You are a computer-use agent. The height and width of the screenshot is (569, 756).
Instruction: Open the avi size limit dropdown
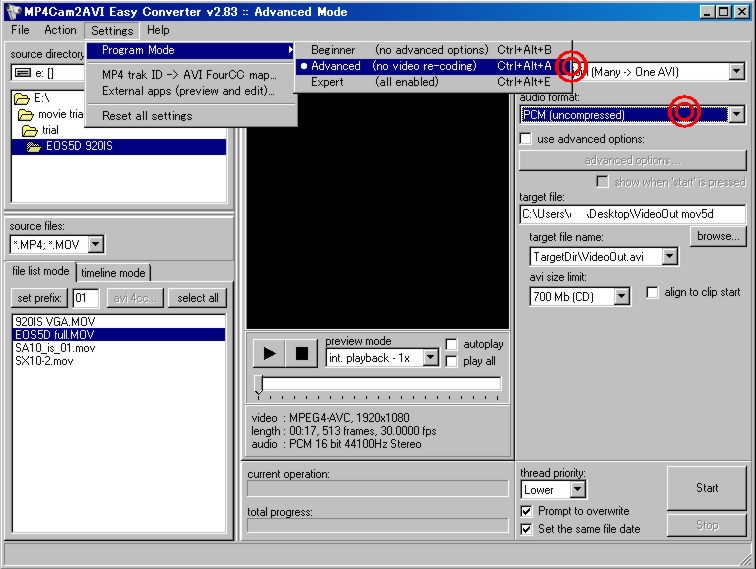click(x=621, y=296)
